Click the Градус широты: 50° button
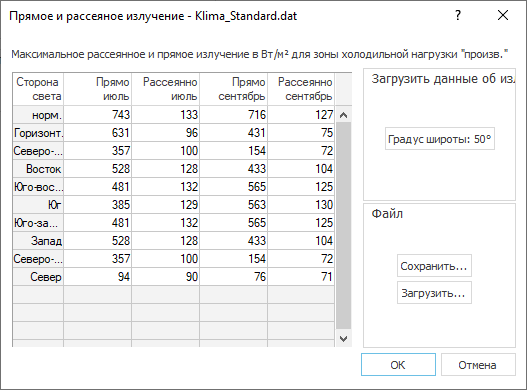The width and height of the screenshot is (527, 390). coord(440,139)
